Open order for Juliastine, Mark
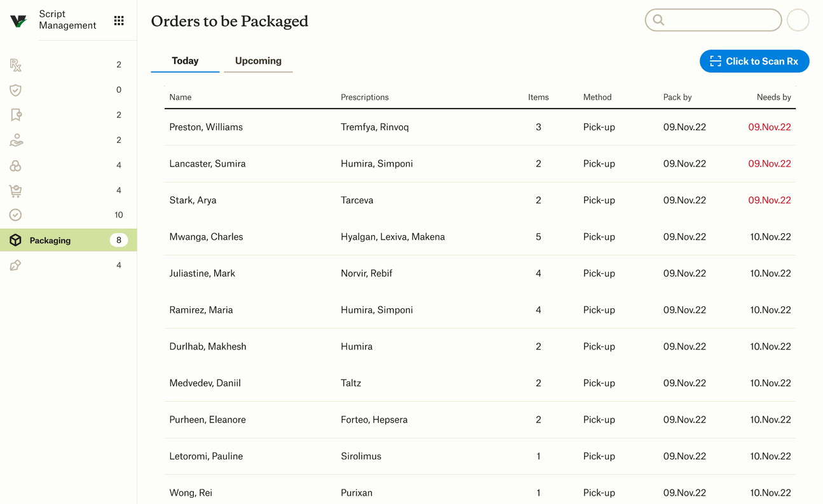The height and width of the screenshot is (504, 823). click(x=480, y=273)
